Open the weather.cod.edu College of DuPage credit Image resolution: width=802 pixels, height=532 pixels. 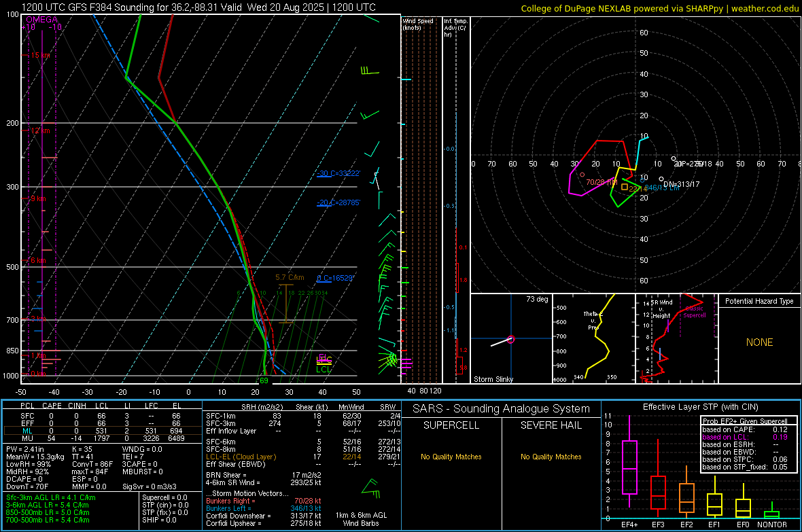coord(659,8)
